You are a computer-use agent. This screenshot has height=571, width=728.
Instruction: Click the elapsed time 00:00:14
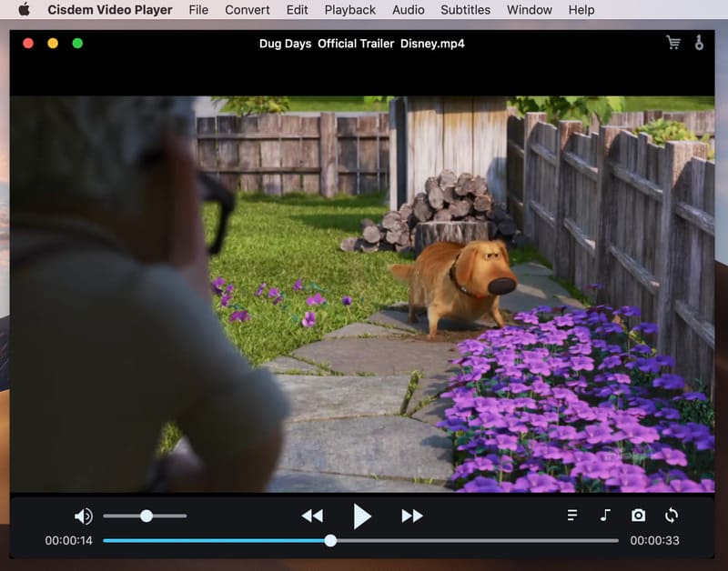point(69,540)
